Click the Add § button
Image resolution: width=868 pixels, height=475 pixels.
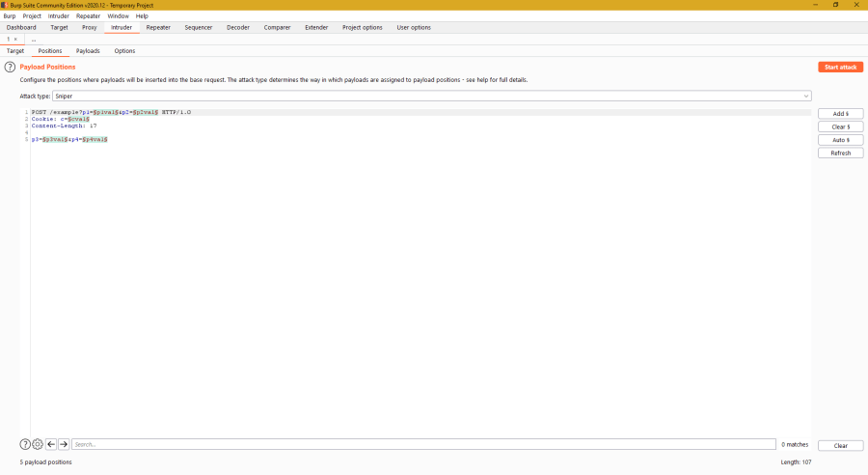(x=840, y=113)
